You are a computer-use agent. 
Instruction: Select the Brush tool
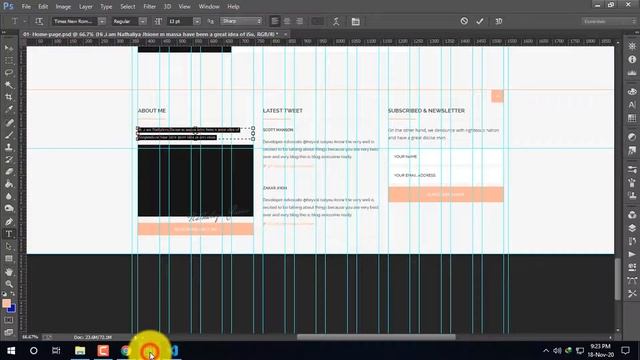click(x=9, y=135)
